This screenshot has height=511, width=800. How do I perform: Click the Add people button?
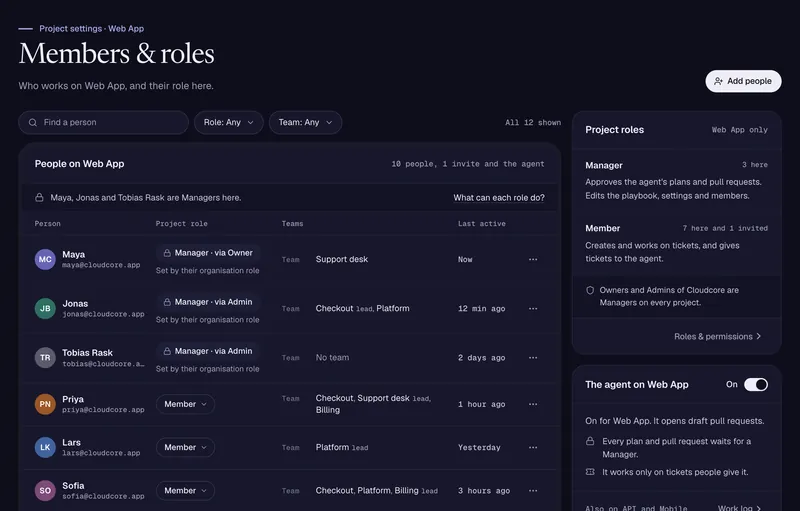tap(743, 81)
